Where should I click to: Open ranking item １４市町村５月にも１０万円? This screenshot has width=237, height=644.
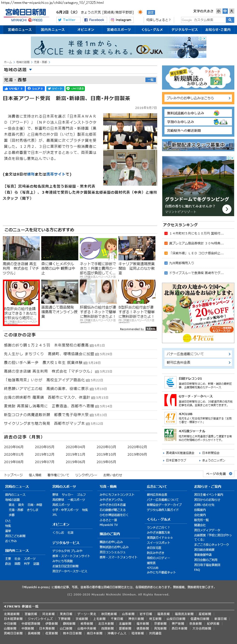(196, 233)
